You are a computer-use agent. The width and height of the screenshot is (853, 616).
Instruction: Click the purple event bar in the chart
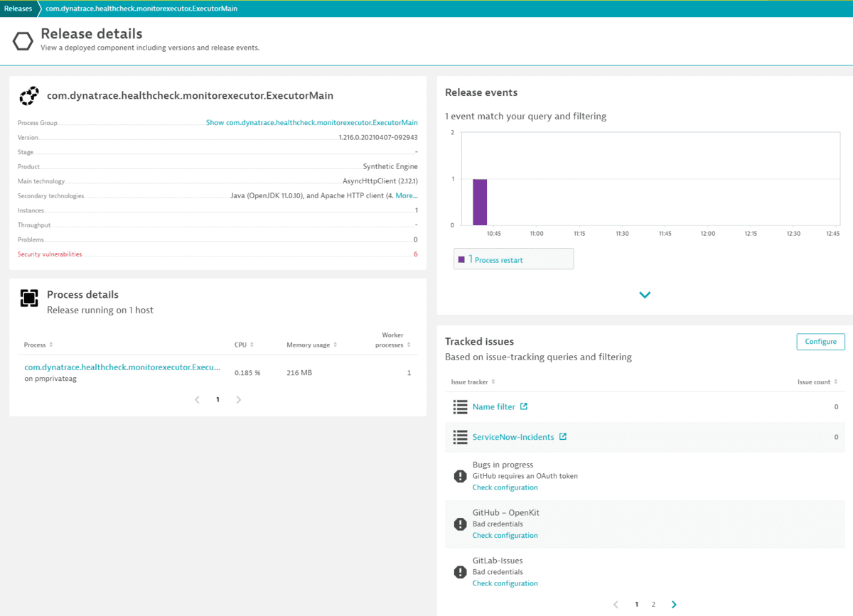pyautogui.click(x=479, y=202)
